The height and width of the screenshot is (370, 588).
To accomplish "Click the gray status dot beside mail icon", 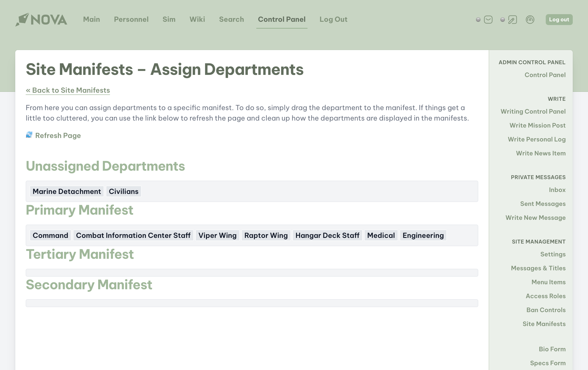I will [478, 20].
